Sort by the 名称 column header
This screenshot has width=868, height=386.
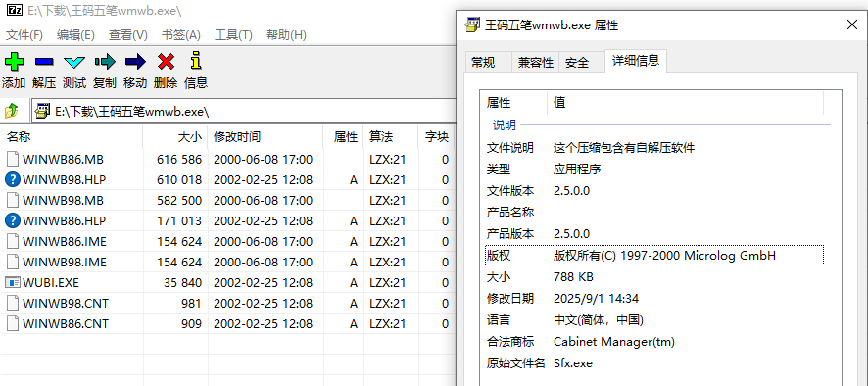[72, 137]
